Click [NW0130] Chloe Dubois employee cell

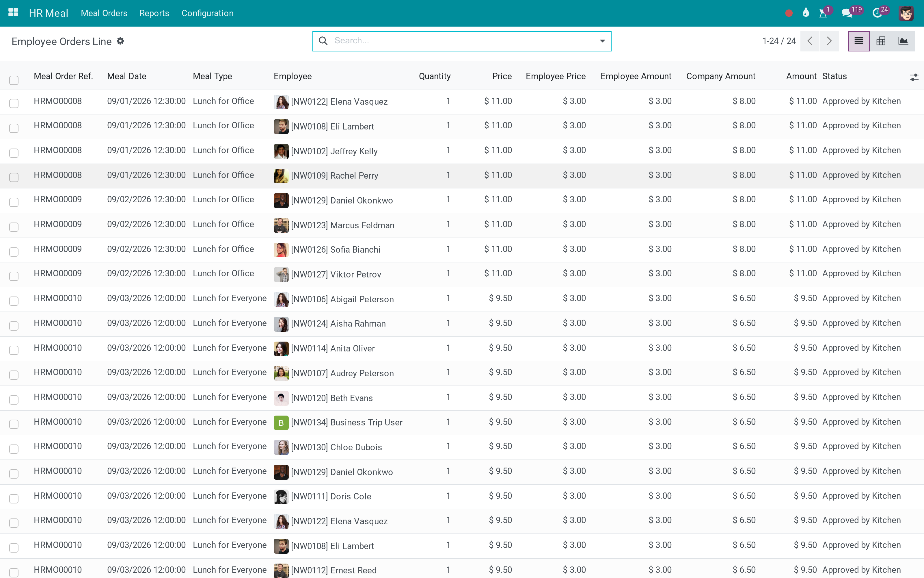[x=336, y=447]
